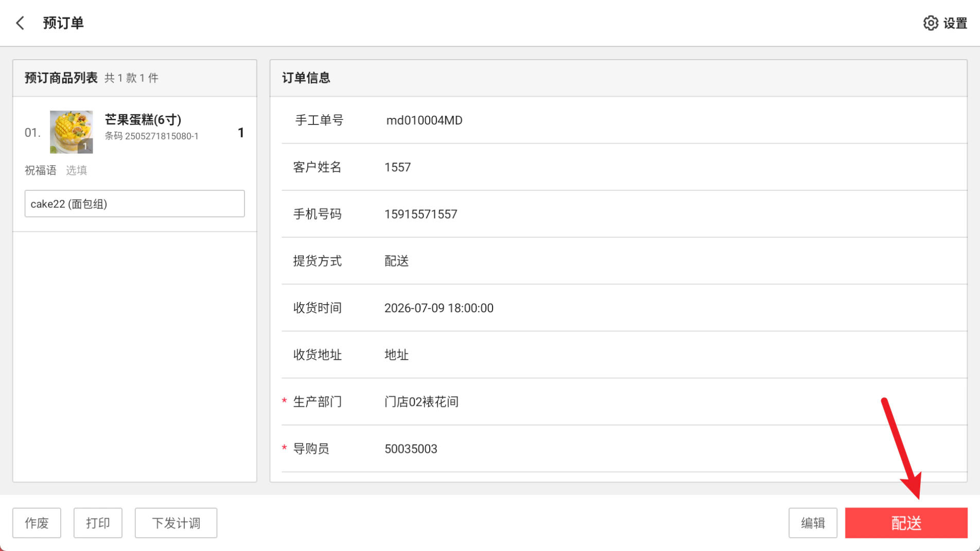Open the settings gear icon

931,23
